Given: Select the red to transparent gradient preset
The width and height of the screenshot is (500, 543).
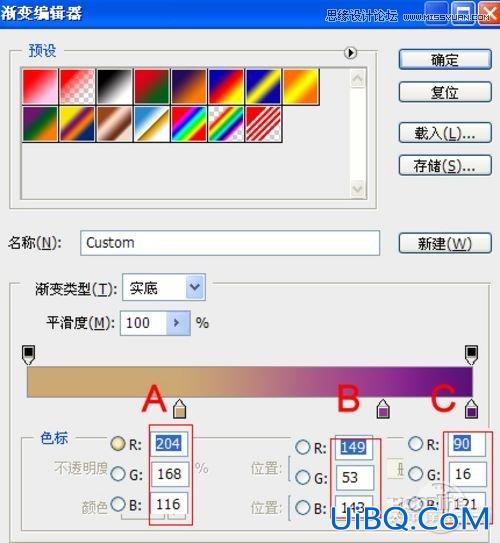Looking at the screenshot, I should (77, 87).
